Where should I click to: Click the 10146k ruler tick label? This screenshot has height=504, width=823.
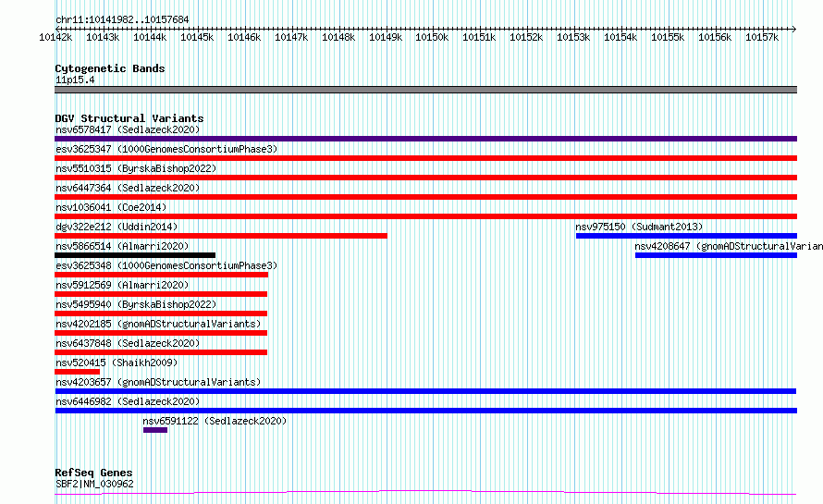244,37
